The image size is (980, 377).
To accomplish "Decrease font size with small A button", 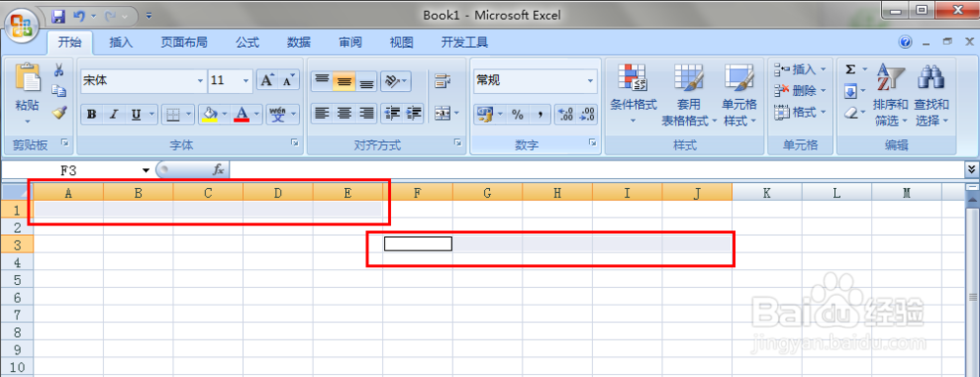I will [x=288, y=80].
